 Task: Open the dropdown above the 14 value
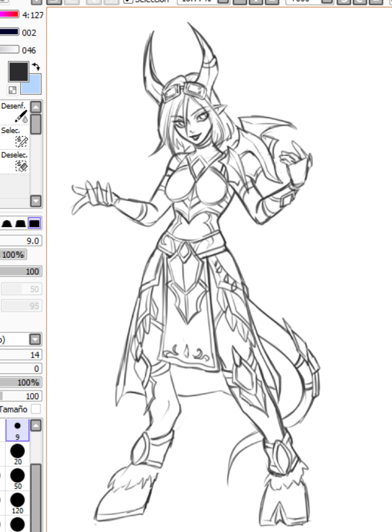(x=35, y=339)
